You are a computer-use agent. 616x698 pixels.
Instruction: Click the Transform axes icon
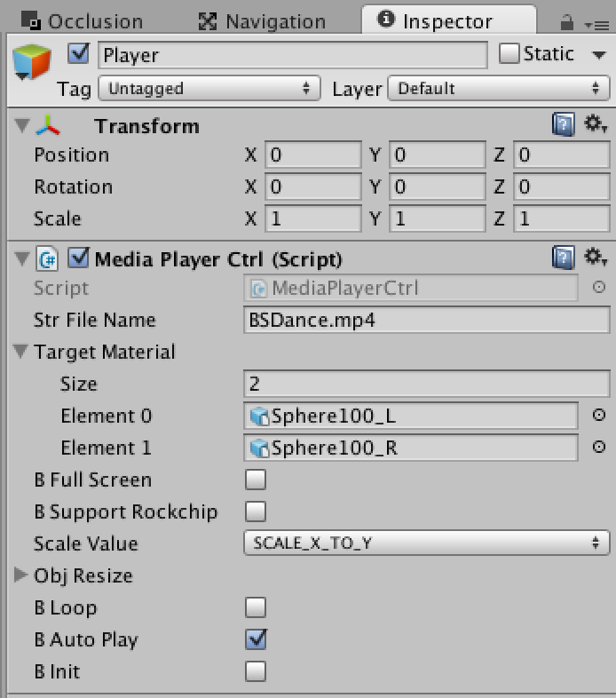coord(48,125)
